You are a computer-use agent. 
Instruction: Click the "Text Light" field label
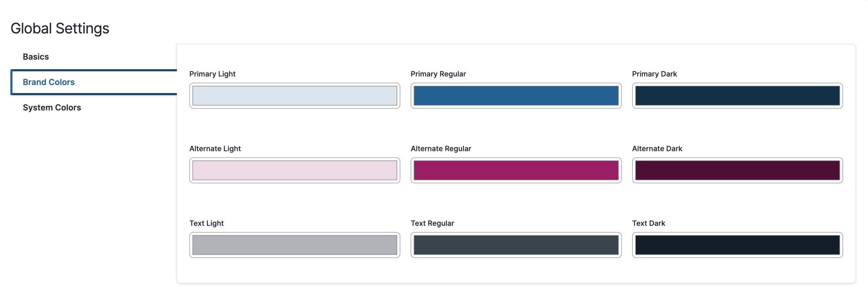click(207, 223)
